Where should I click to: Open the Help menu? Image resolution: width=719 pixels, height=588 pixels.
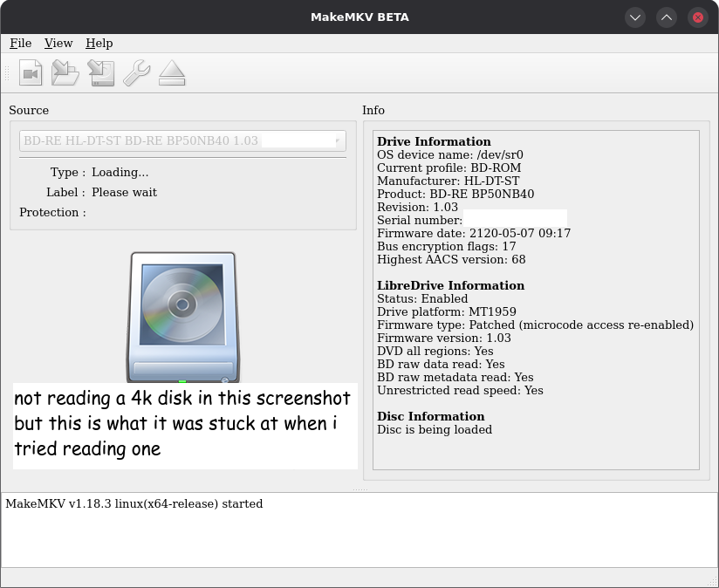coord(99,43)
